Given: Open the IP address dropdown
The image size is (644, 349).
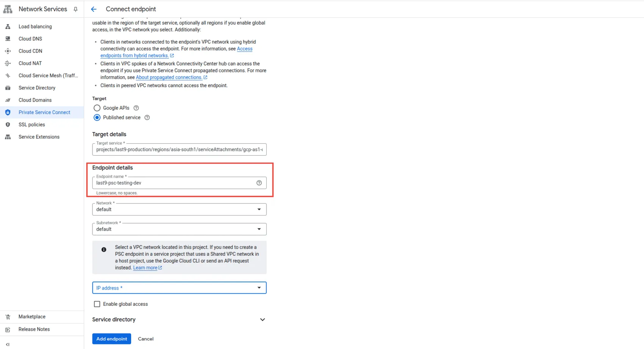Looking at the screenshot, I should [x=179, y=288].
